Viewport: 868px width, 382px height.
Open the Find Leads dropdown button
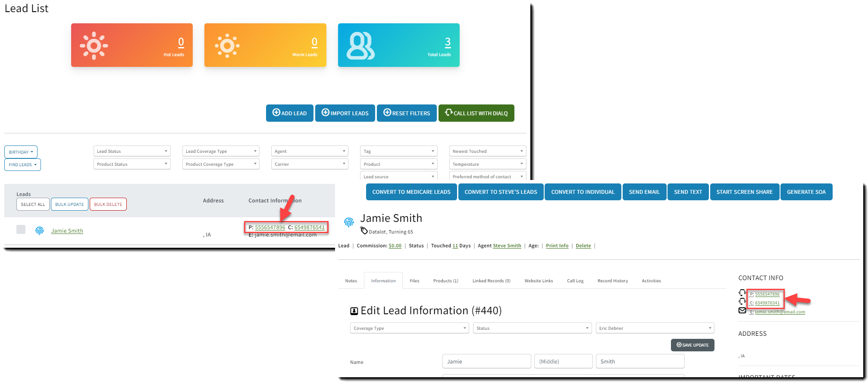[22, 164]
